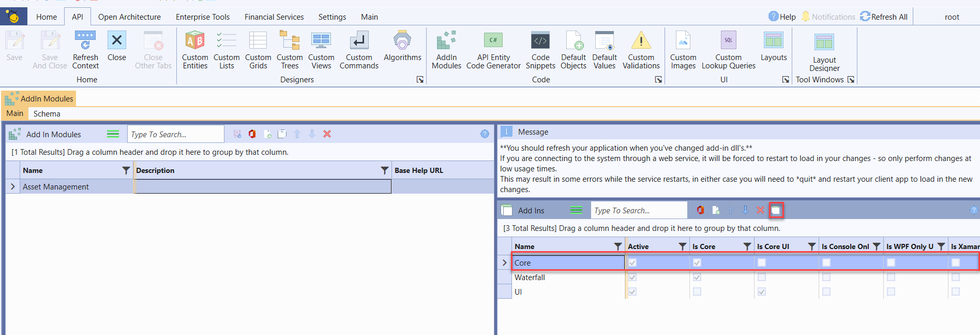Toggle Active checkbox for Core row
The width and height of the screenshot is (980, 335).
[x=632, y=263]
